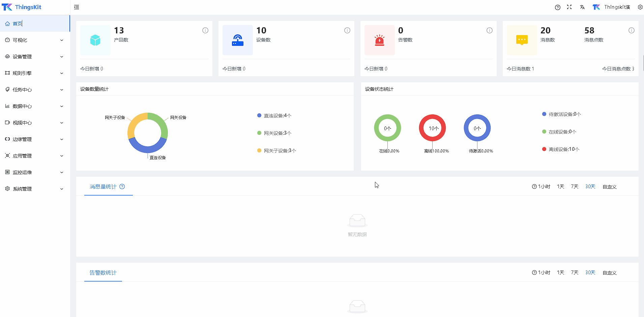Toggle 网关子设备:3个 legend entry
This screenshot has height=317, width=644.
pyautogui.click(x=277, y=151)
